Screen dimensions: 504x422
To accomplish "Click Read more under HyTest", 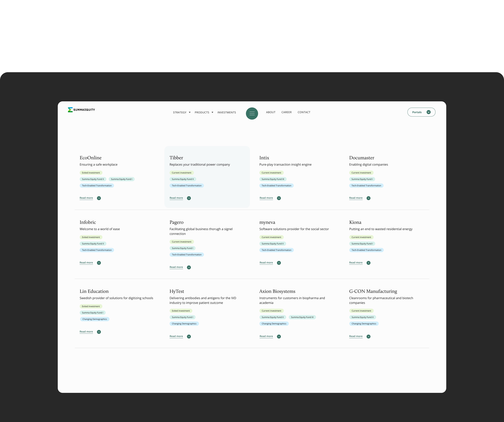I will [176, 336].
